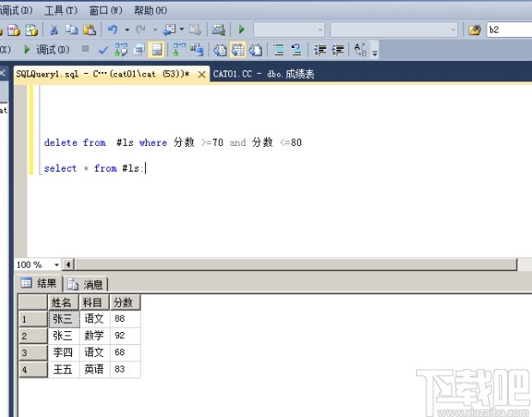
Task: Switch to CAT01.CC - dbo.成绩表 tab
Action: [263, 74]
